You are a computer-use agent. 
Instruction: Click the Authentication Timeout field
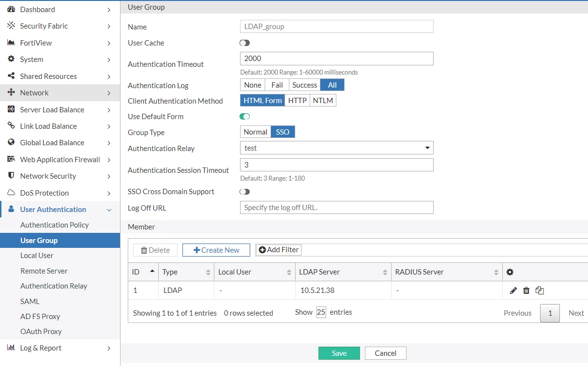click(337, 59)
